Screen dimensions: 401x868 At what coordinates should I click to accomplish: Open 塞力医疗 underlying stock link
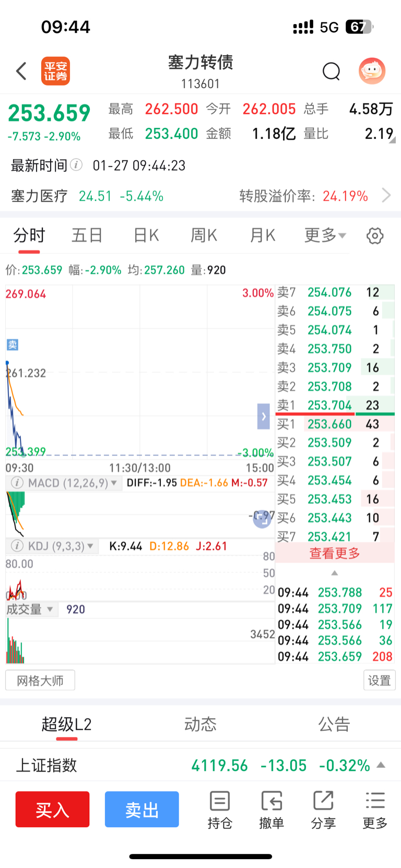click(x=87, y=196)
